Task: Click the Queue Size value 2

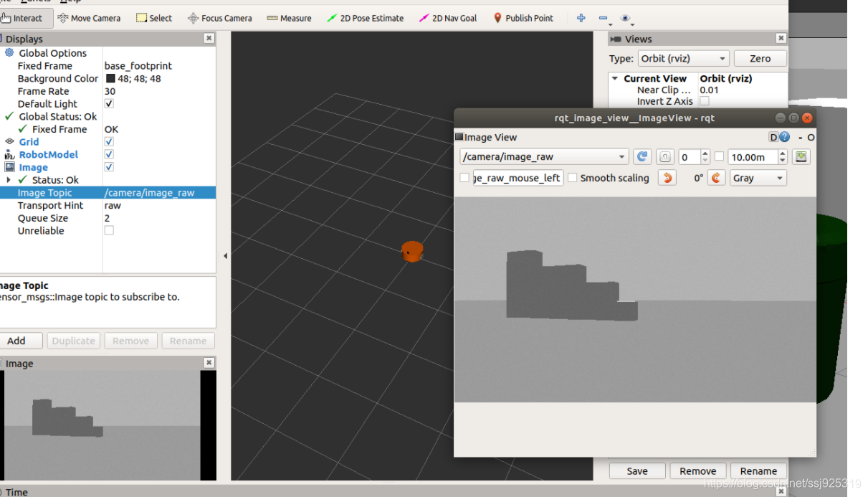Action: point(108,218)
